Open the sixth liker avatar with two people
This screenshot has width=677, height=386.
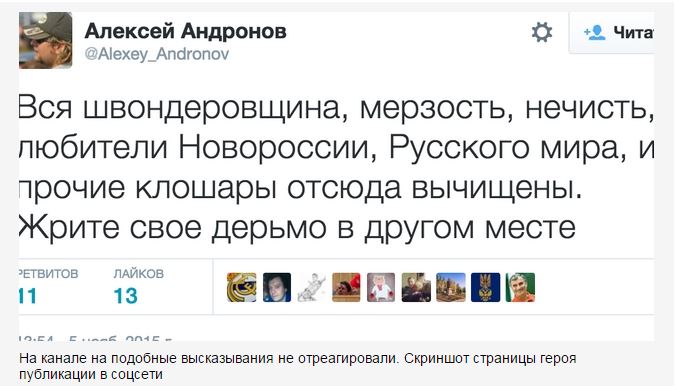point(416,287)
